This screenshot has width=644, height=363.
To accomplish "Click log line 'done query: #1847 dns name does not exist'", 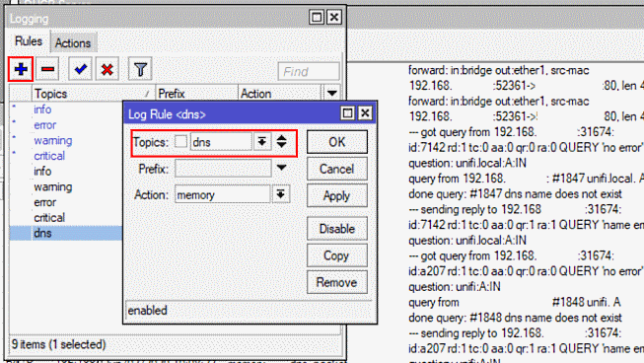I will [515, 194].
